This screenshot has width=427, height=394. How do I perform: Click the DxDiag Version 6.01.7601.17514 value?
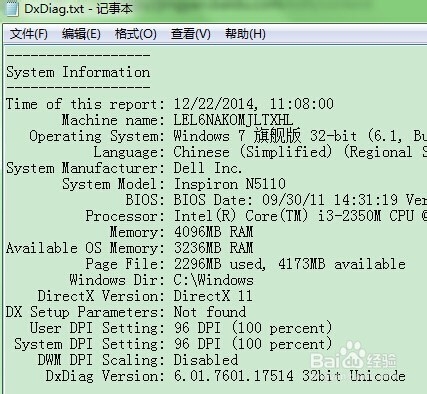(234, 376)
